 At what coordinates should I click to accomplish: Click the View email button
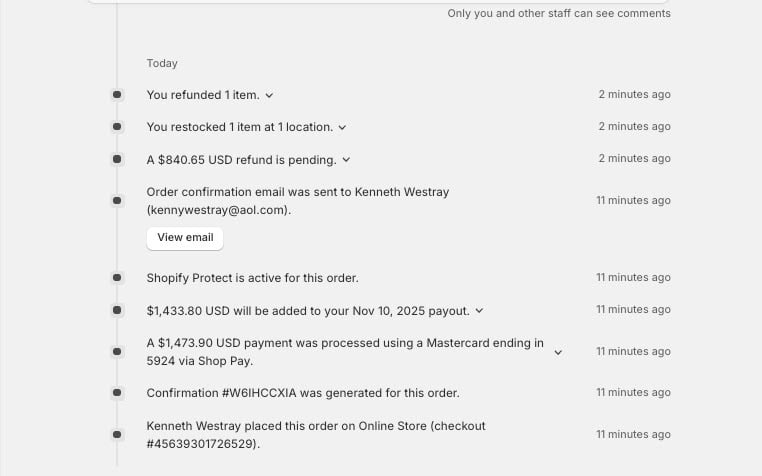click(185, 238)
